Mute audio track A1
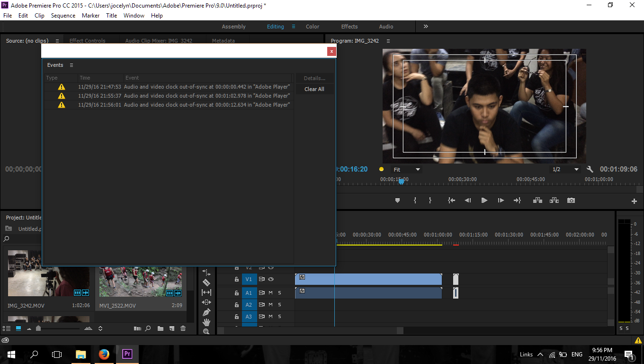 270,292
